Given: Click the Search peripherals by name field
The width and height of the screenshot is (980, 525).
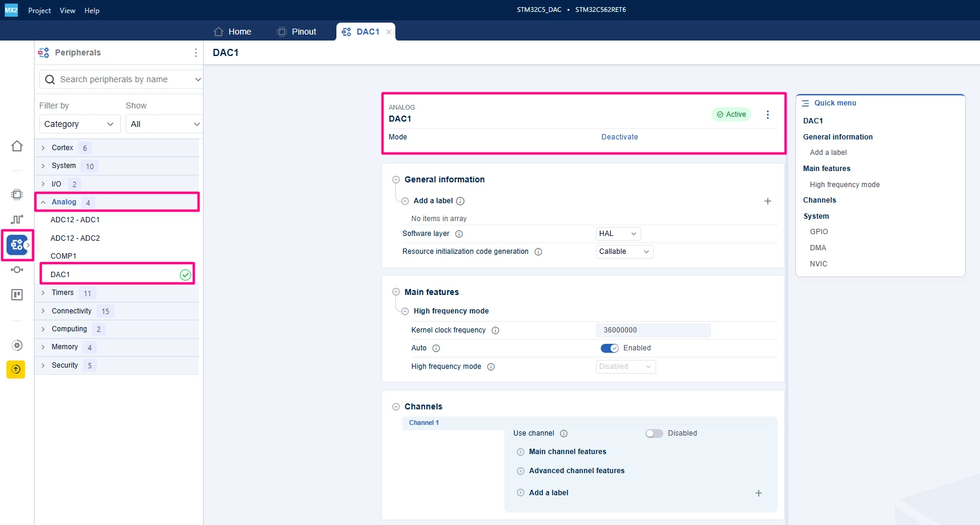Looking at the screenshot, I should pyautogui.click(x=121, y=79).
